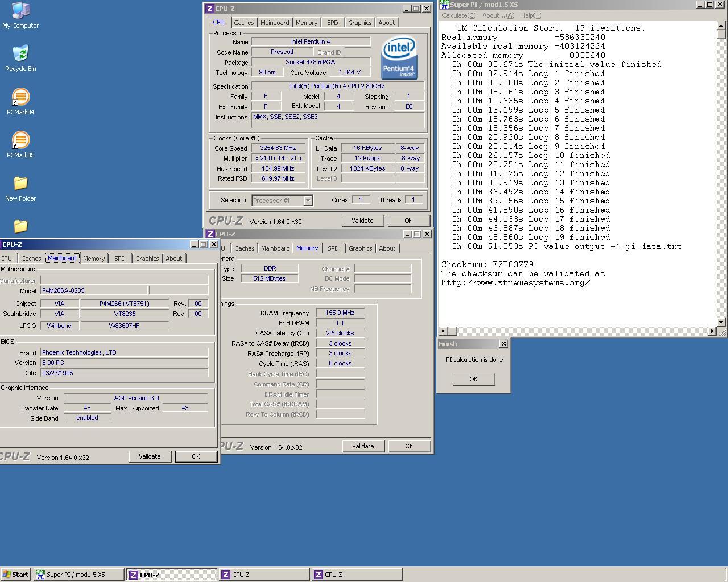Image resolution: width=728 pixels, height=582 pixels.
Task: Open the New Folder desktop icon
Action: point(20,188)
